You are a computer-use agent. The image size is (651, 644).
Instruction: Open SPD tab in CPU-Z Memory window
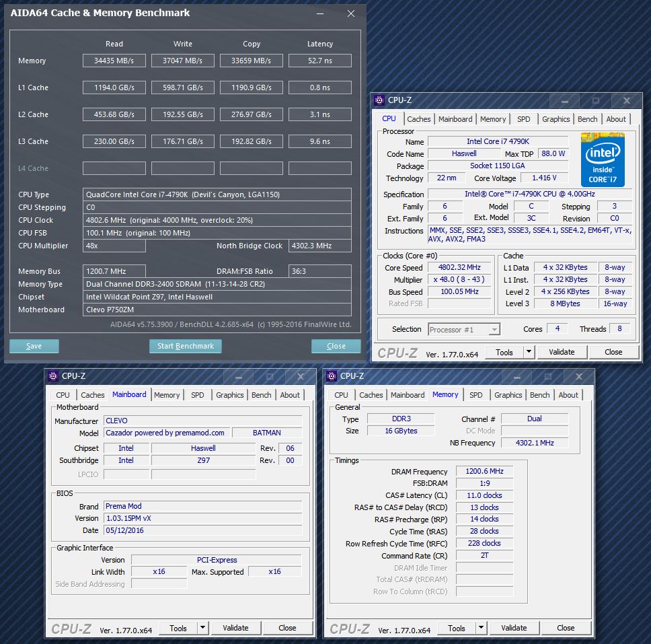coord(475,395)
